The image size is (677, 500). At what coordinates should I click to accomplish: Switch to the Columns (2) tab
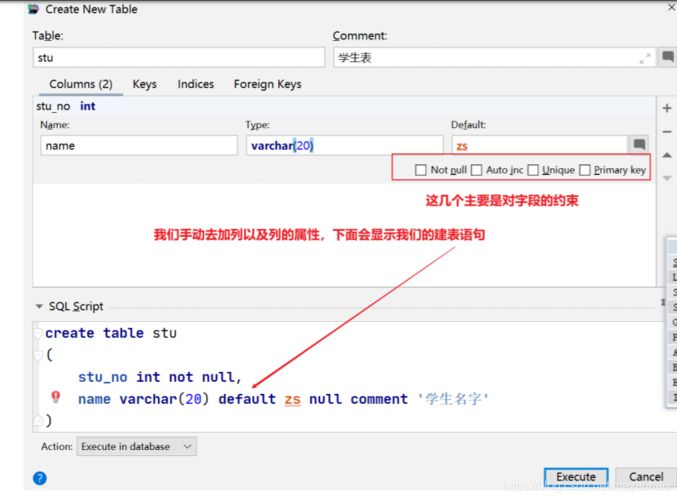(81, 84)
